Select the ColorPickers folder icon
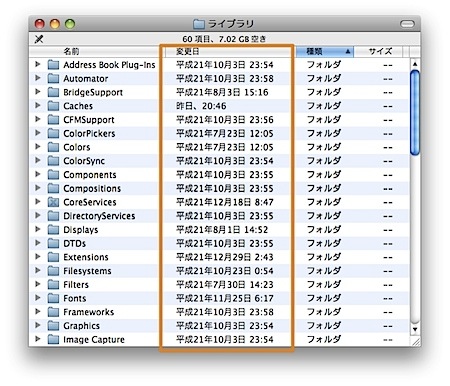The height and width of the screenshot is (386, 450). pyautogui.click(x=53, y=133)
